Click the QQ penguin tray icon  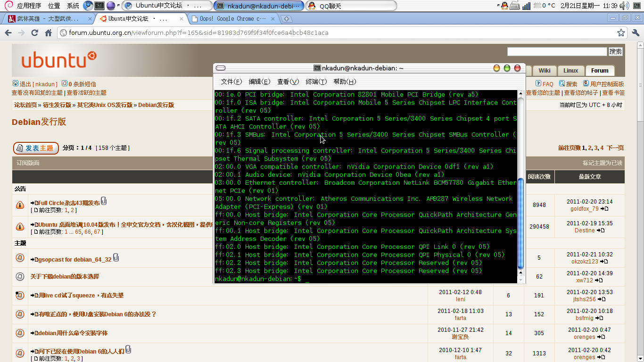[x=504, y=6]
